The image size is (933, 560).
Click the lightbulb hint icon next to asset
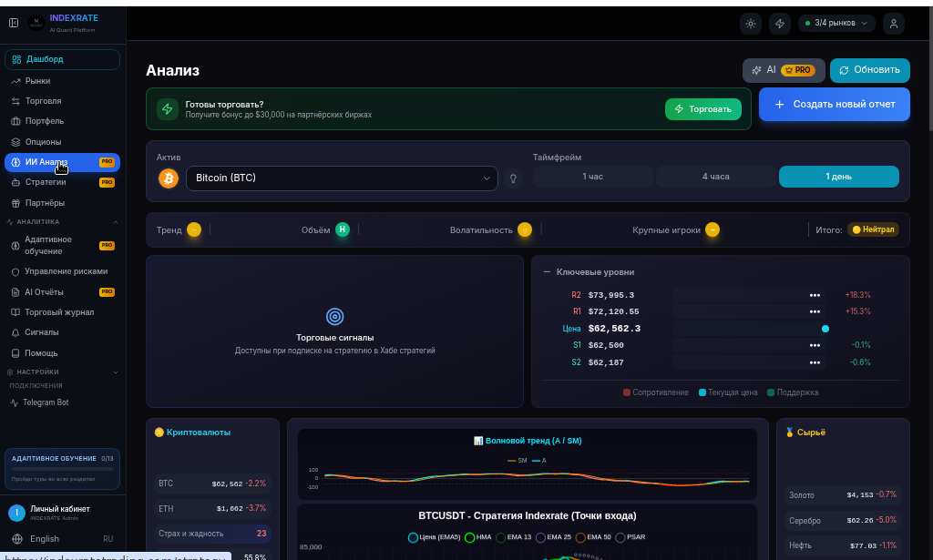pyautogui.click(x=513, y=178)
